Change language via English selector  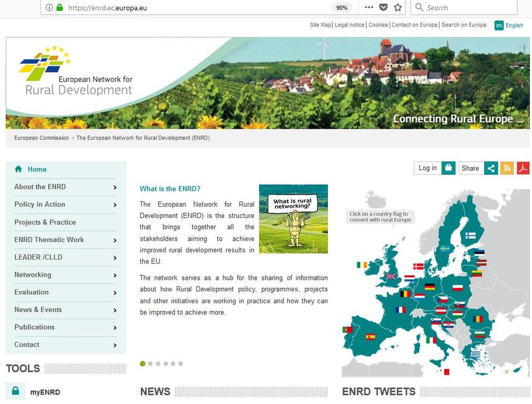[509, 25]
